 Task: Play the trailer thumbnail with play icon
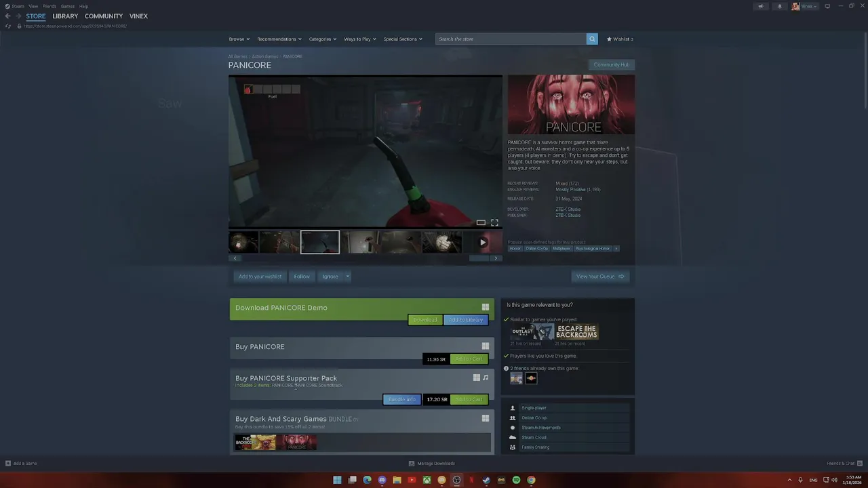482,242
